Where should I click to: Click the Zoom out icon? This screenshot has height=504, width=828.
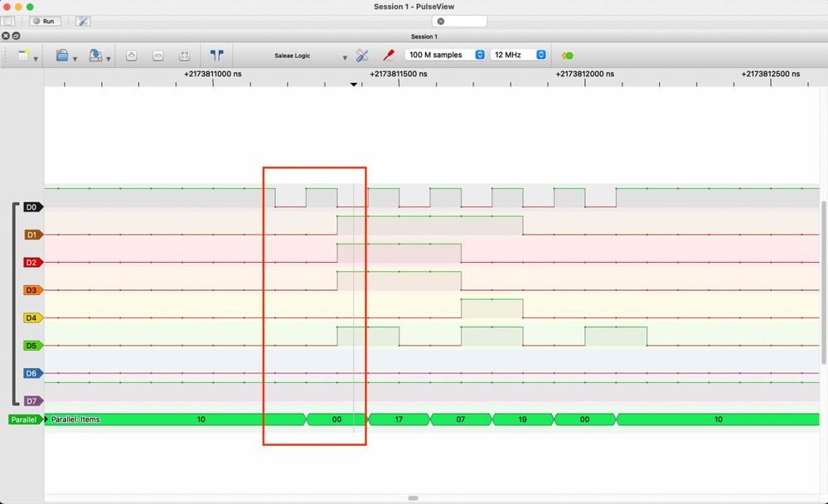click(157, 56)
